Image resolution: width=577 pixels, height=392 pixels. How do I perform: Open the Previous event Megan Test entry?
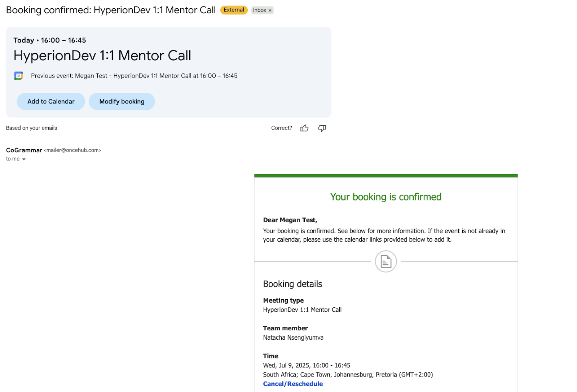click(134, 76)
